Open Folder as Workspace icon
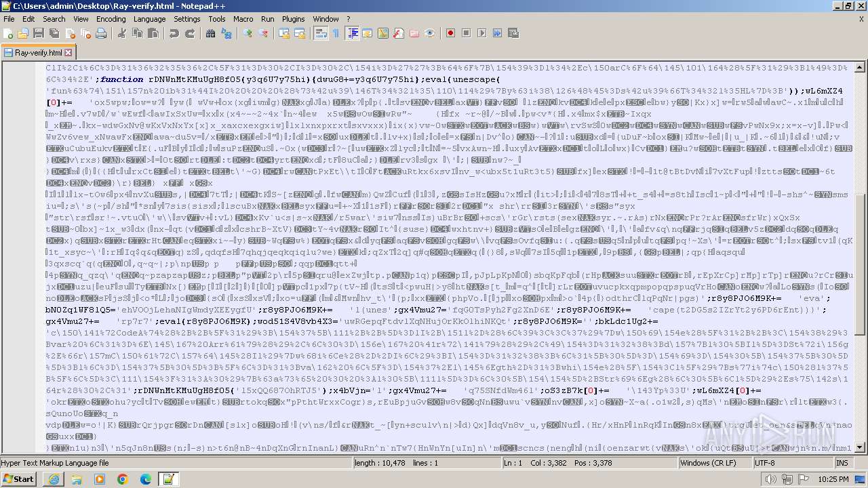Viewport: 868px width, 488px height. coord(414,33)
